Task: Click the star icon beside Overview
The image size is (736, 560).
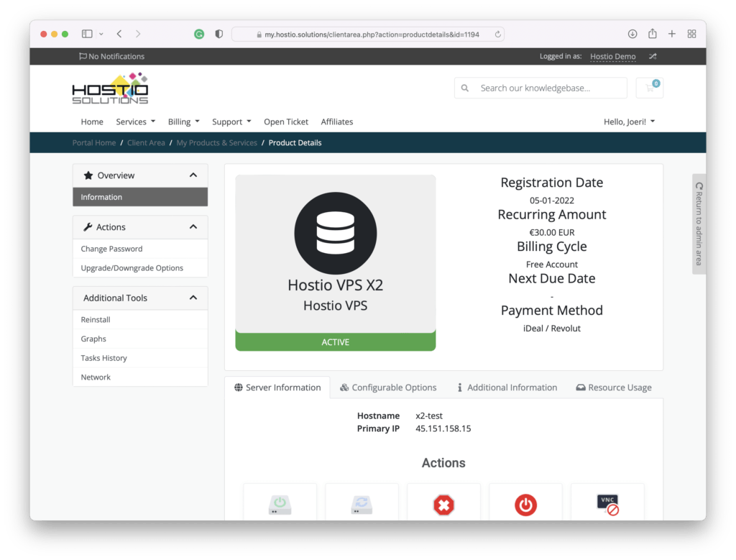Action: pyautogui.click(x=88, y=175)
